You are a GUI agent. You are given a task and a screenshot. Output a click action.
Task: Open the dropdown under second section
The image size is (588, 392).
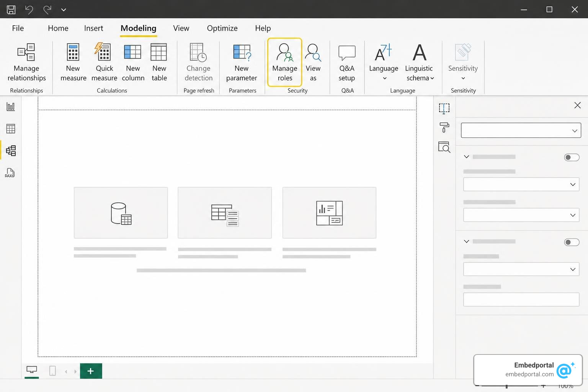point(521,269)
